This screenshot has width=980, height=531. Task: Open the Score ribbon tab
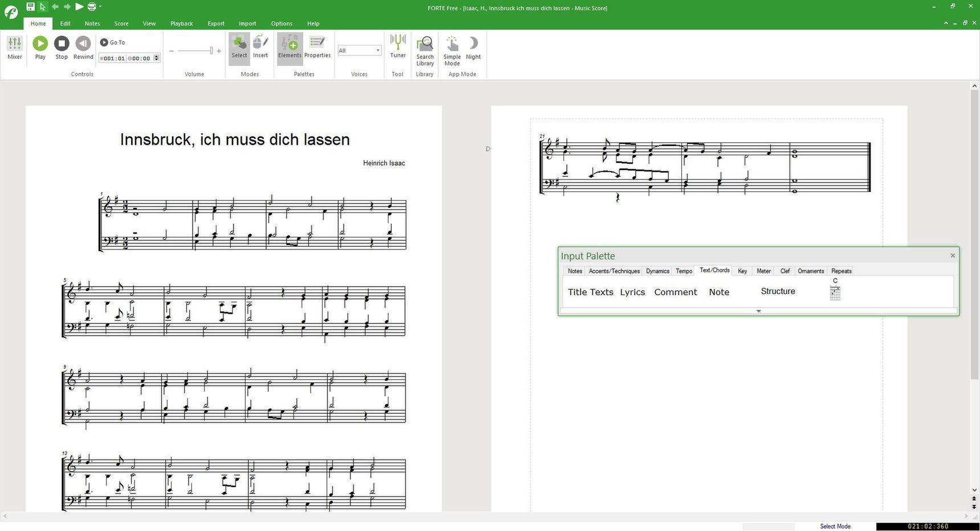tap(121, 23)
